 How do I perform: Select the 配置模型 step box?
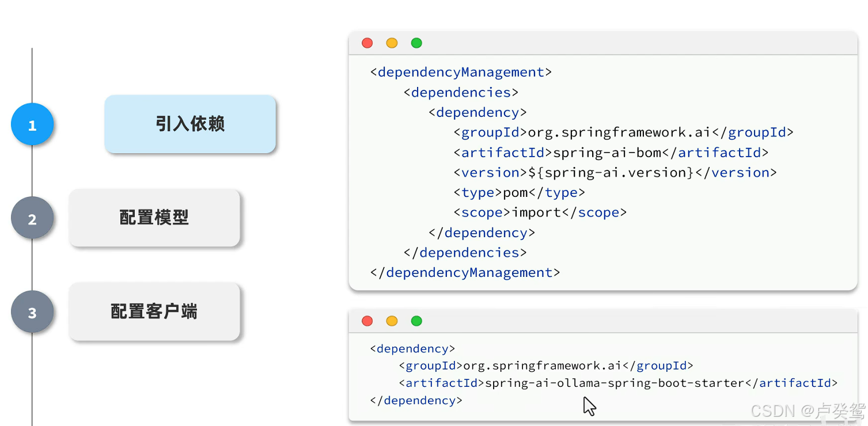[x=154, y=218]
